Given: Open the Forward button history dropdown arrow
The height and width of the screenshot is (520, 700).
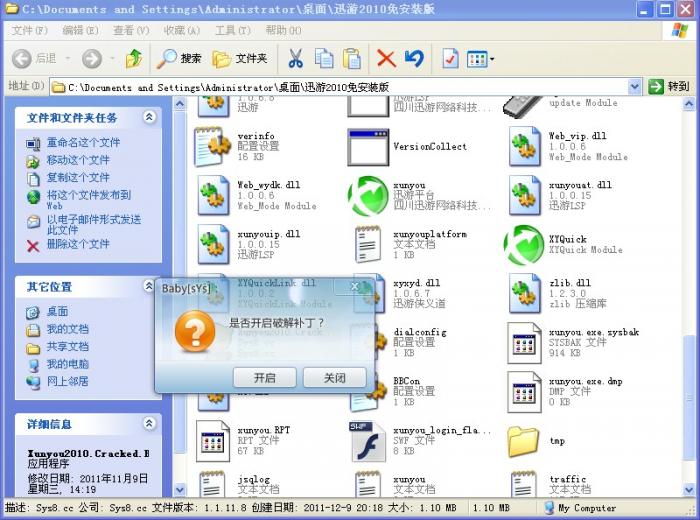Looking at the screenshot, I should point(112,58).
